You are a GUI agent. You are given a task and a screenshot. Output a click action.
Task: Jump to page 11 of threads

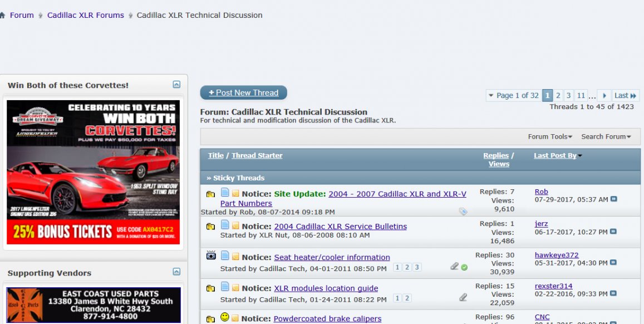(581, 95)
